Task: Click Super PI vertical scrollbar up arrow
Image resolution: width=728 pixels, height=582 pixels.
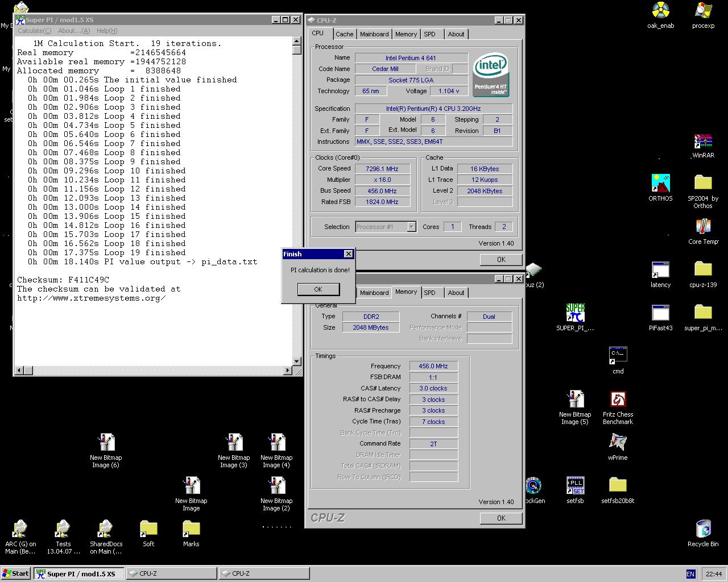Action: pyautogui.click(x=296, y=41)
